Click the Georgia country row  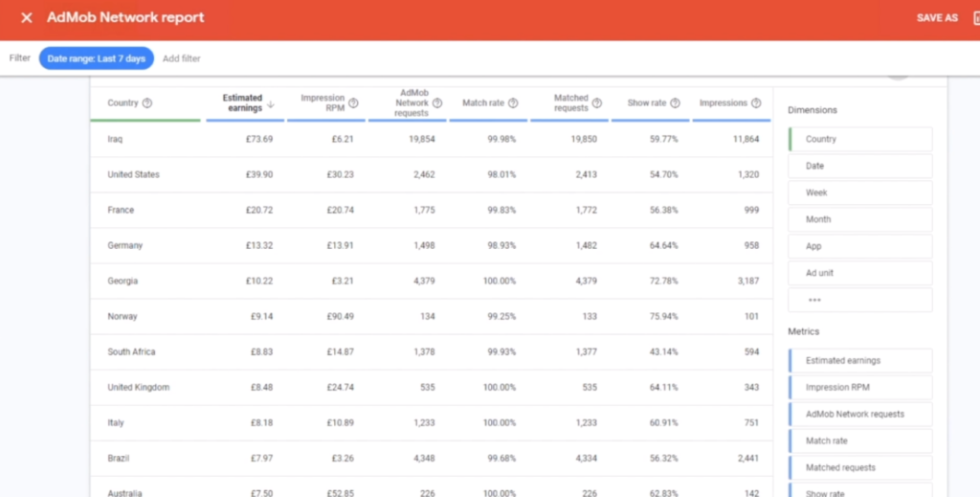click(432, 282)
